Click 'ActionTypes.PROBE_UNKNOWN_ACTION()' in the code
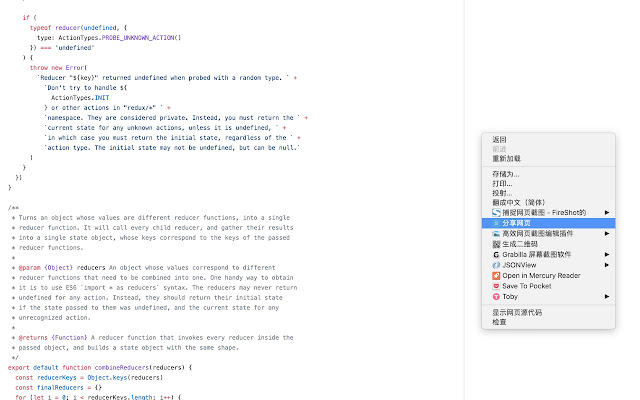Screen dimensions: 640x400 tap(120, 38)
